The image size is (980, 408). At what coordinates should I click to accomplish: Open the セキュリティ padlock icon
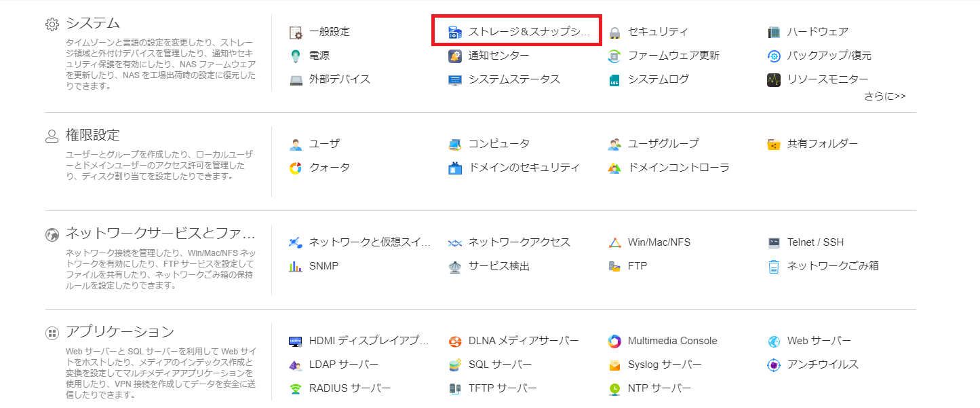tap(614, 32)
